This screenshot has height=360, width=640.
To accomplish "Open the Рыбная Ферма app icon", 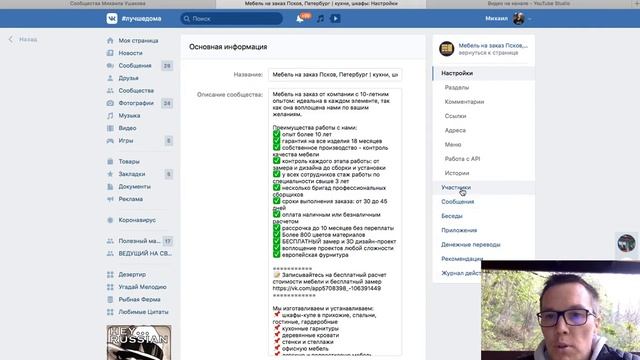I will tap(110, 299).
